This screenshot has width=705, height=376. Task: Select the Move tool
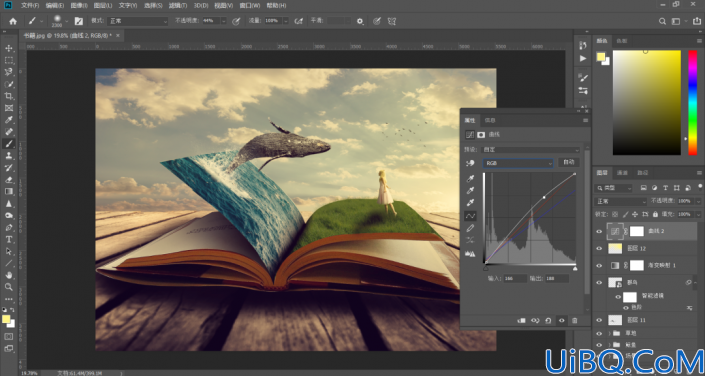[x=9, y=48]
